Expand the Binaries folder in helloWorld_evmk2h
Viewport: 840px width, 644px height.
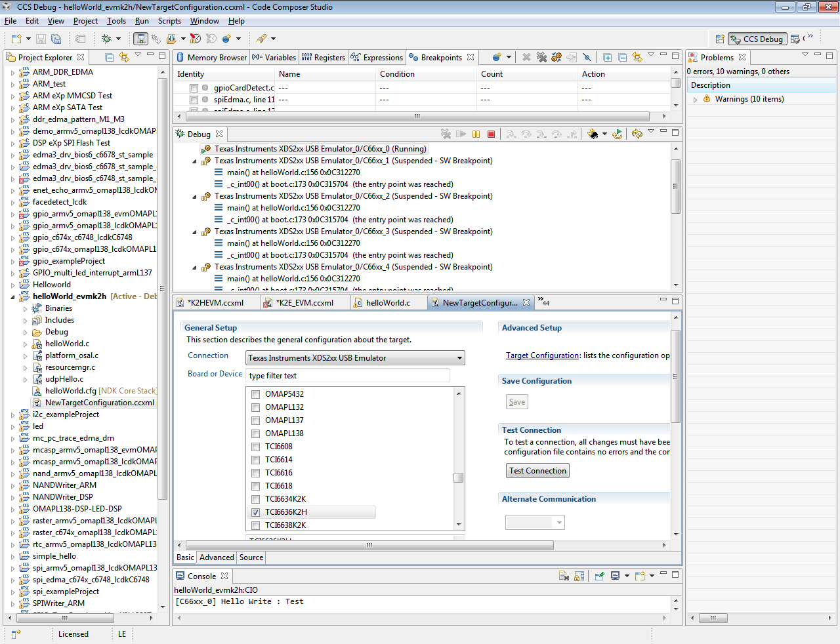click(x=26, y=308)
